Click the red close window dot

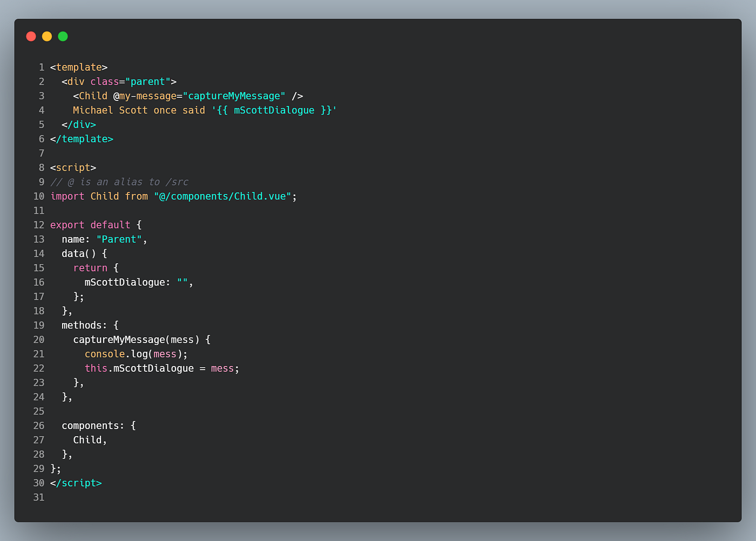pos(31,36)
